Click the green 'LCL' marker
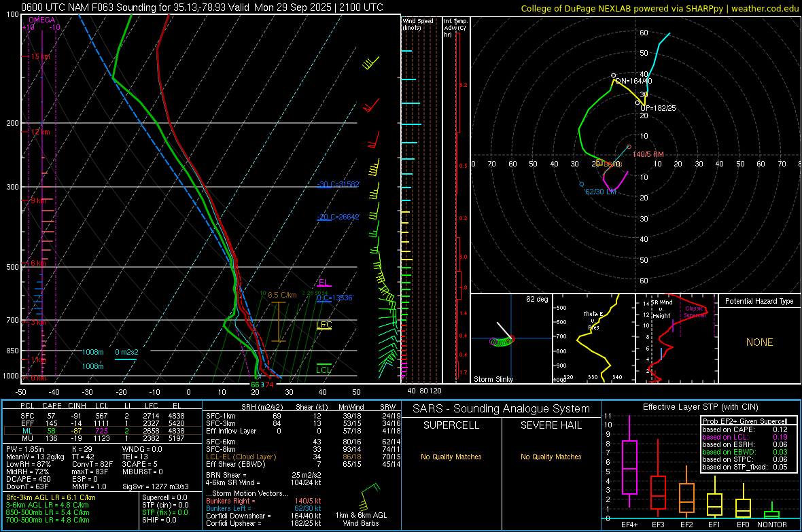The image size is (802, 532). pos(324,370)
